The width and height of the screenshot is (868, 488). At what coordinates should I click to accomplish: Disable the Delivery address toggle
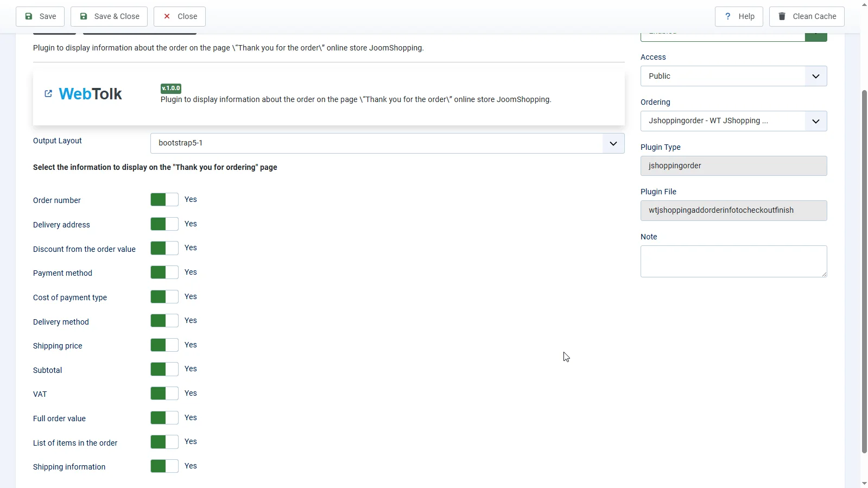[x=164, y=224]
